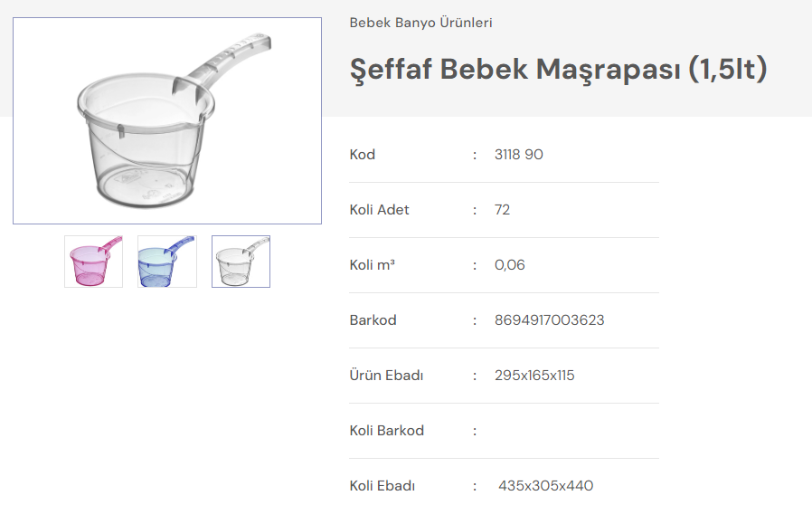
Task: Click the Koli m³ field label
Action: click(x=373, y=265)
